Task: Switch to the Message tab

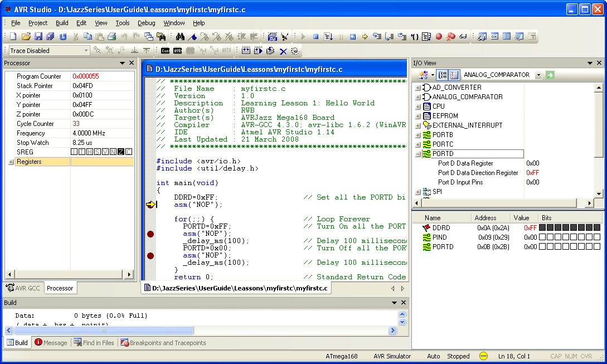Action: coord(51,343)
